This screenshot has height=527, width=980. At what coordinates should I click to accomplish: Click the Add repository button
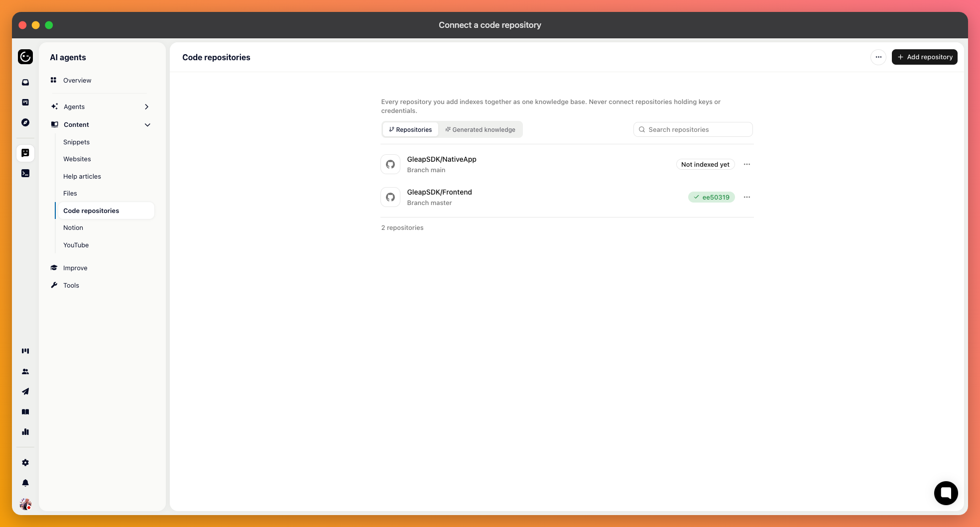(925, 57)
